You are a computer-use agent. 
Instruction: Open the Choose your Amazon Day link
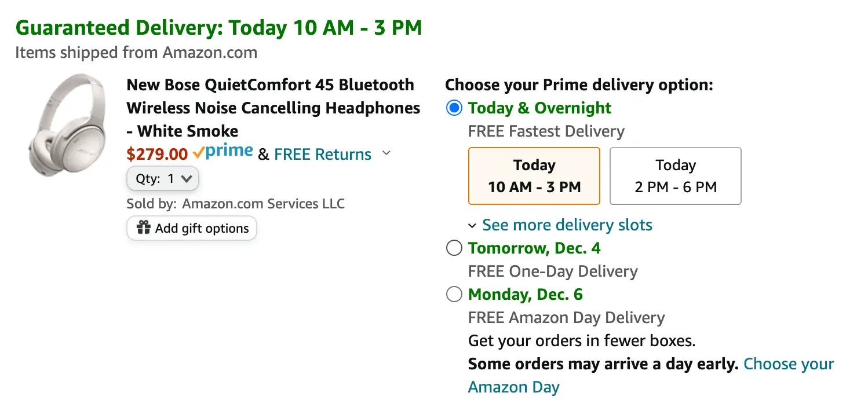click(x=651, y=376)
